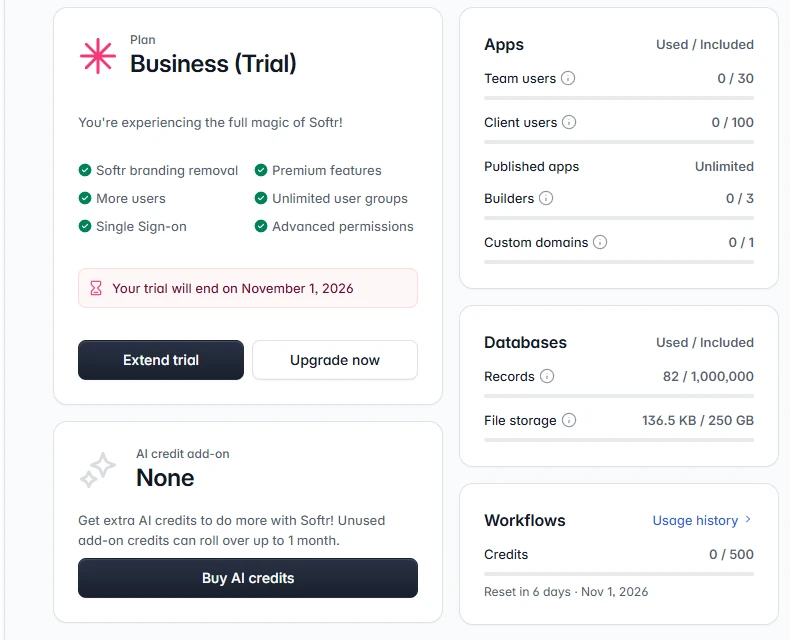Click 'You're experiencing the full magic' text
This screenshot has height=640, width=790.
coord(210,122)
